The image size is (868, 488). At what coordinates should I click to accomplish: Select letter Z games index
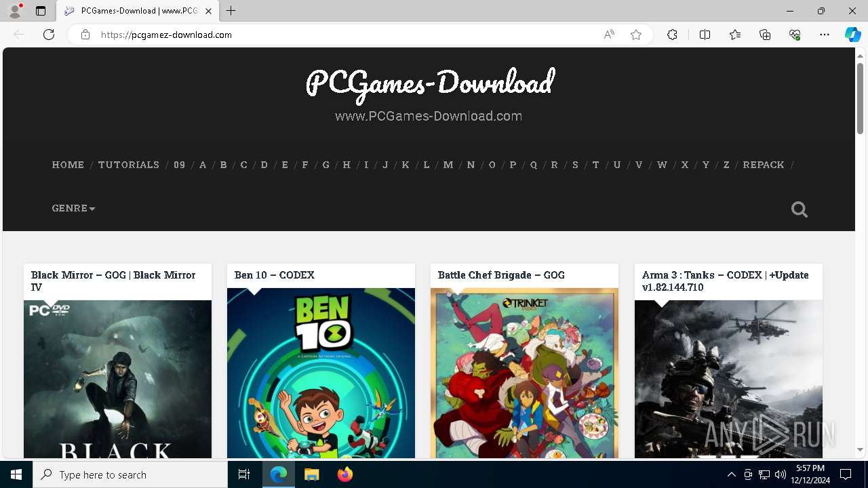click(x=726, y=165)
